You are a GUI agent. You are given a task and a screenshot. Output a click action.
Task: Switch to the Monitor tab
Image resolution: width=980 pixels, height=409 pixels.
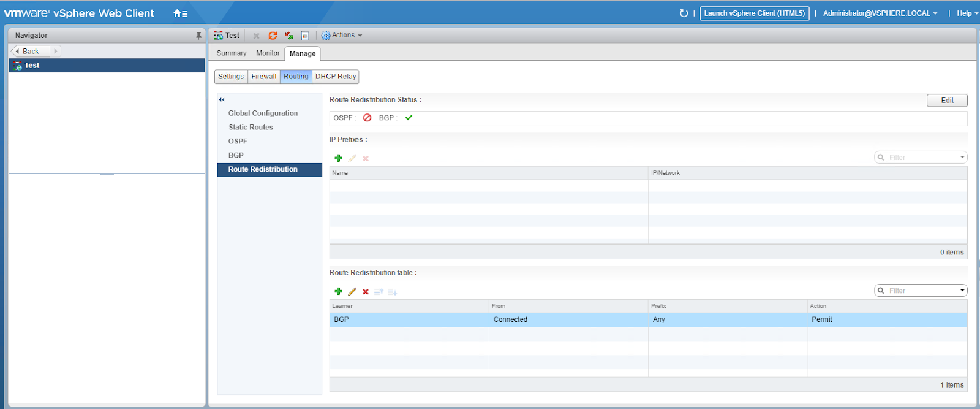pos(268,53)
